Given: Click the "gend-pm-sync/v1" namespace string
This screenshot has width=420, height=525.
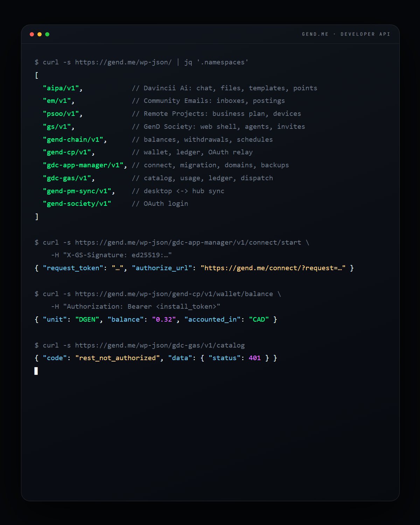Looking at the screenshot, I should 77,191.
